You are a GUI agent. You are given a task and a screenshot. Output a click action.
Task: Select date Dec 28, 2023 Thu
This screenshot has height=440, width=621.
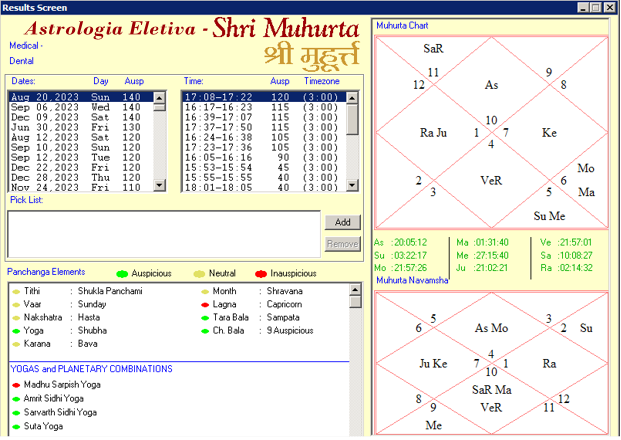click(81, 177)
